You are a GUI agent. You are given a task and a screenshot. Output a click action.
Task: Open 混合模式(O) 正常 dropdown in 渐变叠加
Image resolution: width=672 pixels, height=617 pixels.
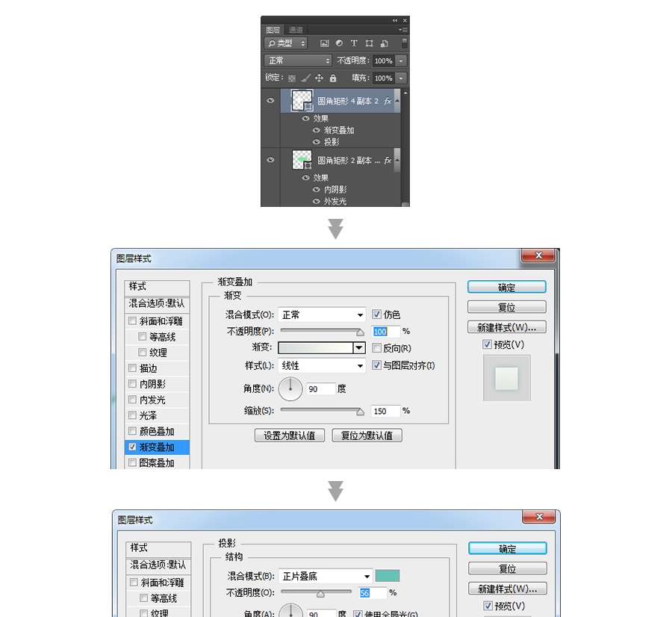tap(321, 315)
